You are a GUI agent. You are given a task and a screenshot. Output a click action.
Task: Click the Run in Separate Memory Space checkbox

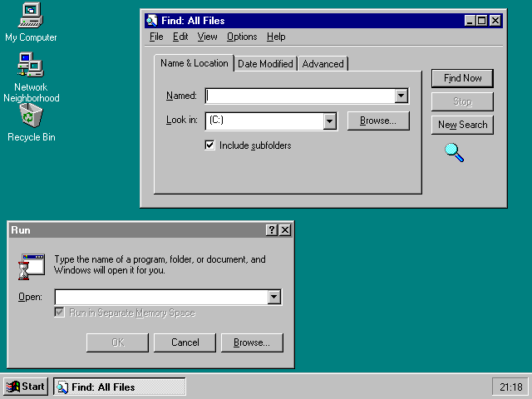(x=60, y=313)
